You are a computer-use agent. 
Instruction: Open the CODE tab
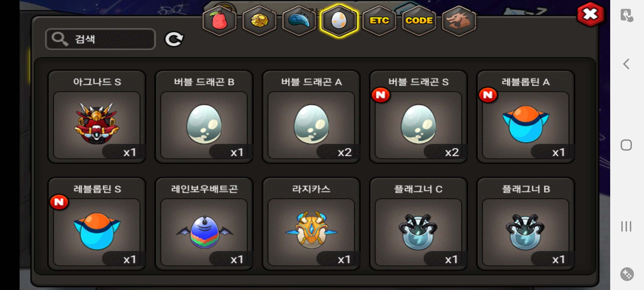[419, 21]
